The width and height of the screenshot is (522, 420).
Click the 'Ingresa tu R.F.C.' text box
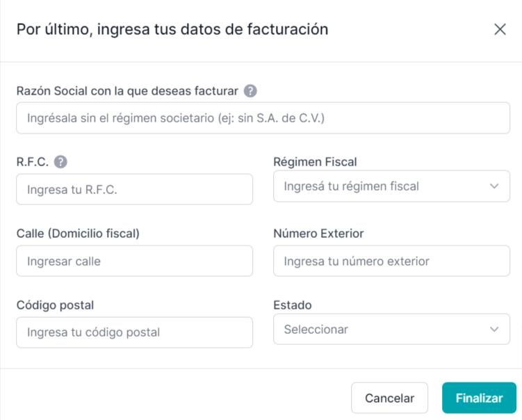coord(134,189)
